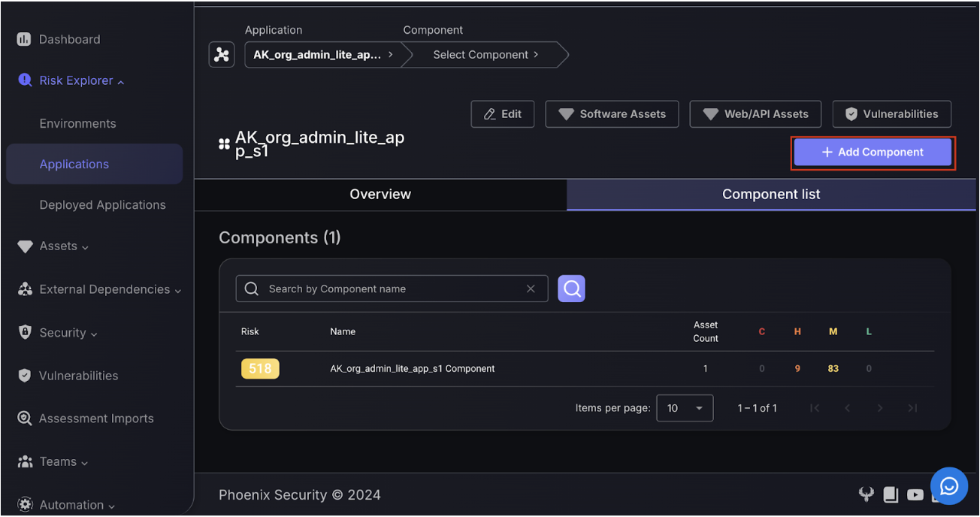Click the medium count value 83
Screen dimensions: 980x517
(x=833, y=369)
